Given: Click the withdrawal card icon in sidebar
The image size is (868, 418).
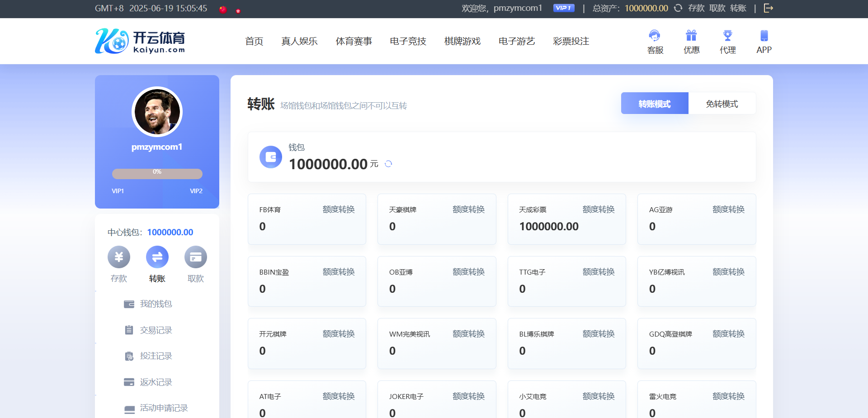Looking at the screenshot, I should pyautogui.click(x=195, y=257).
